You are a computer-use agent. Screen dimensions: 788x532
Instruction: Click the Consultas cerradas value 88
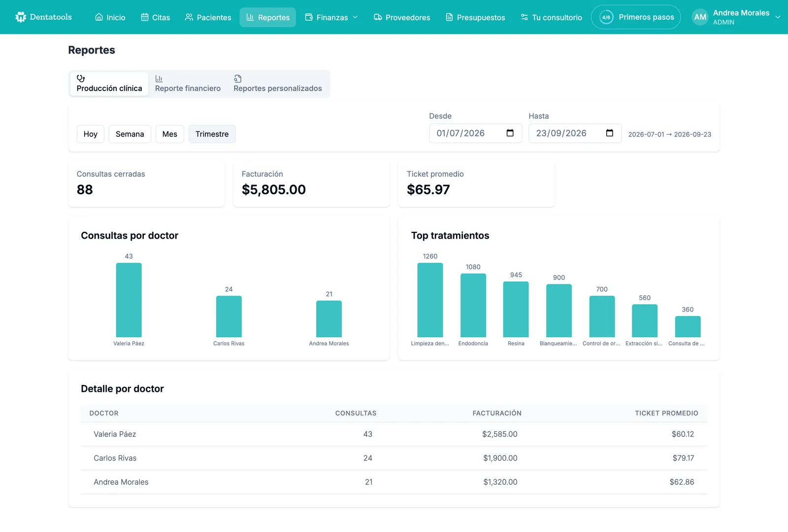tap(85, 189)
